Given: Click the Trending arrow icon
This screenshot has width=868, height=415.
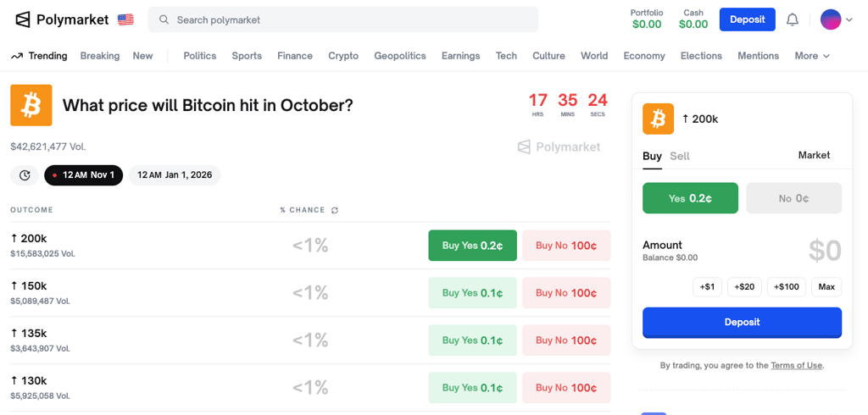Looking at the screenshot, I should coord(17,56).
